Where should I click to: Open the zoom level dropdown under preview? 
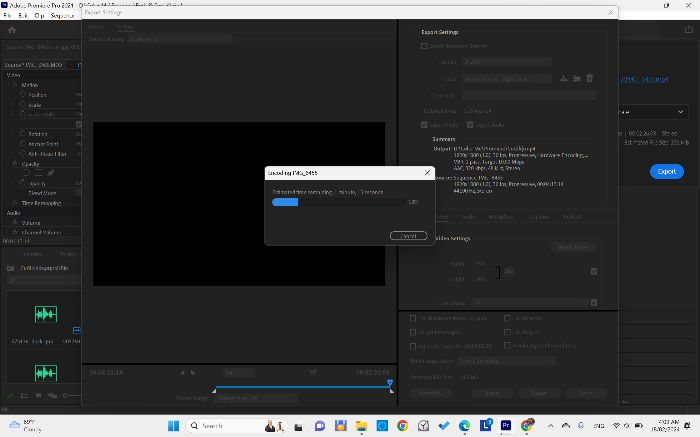click(x=239, y=372)
